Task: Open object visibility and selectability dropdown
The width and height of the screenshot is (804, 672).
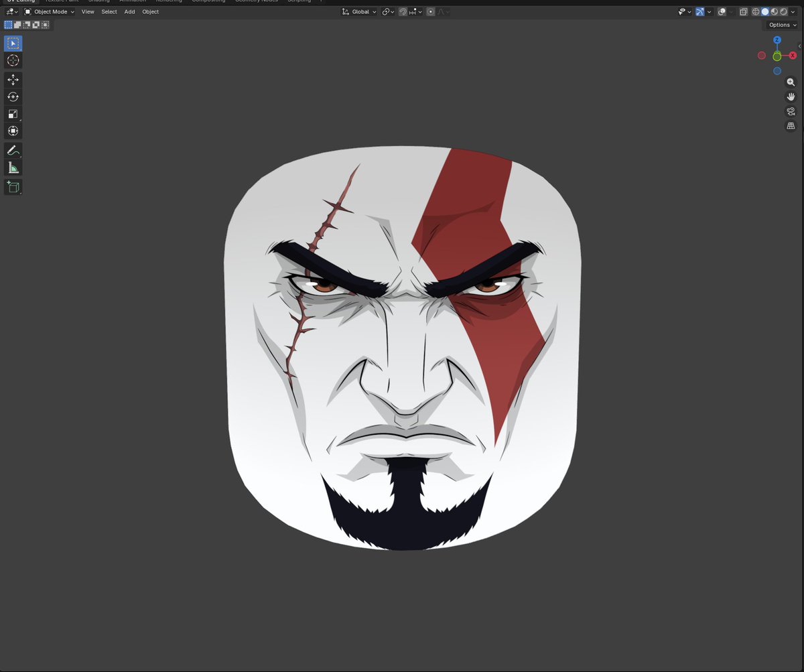Action: tap(685, 12)
